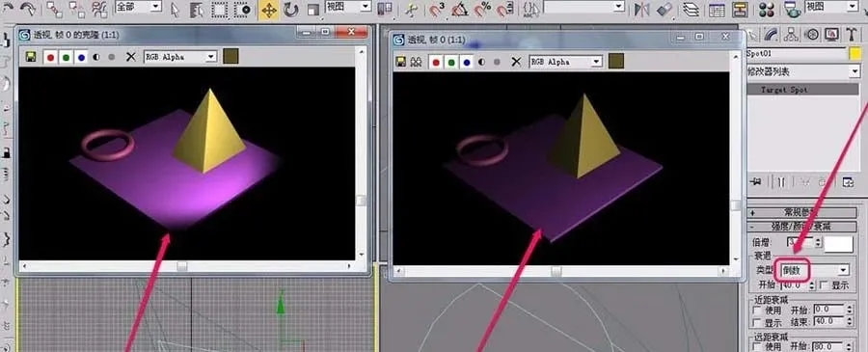Activate the Select and Move tool

coord(269,10)
